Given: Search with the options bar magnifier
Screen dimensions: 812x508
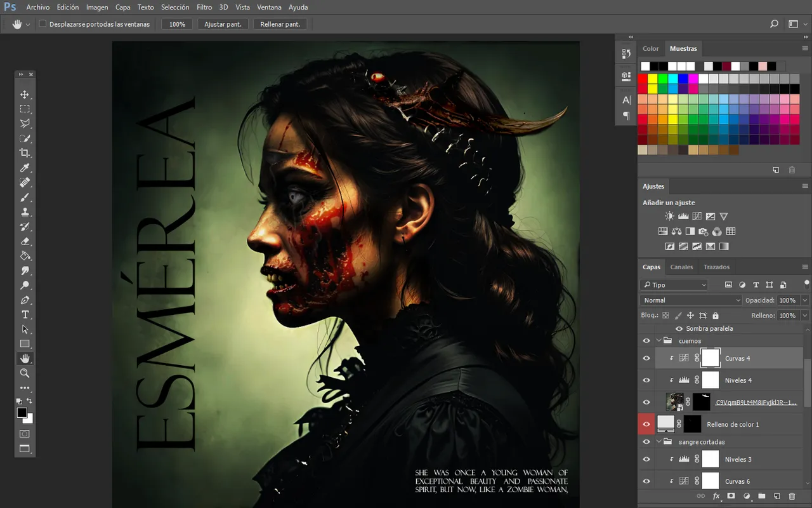Looking at the screenshot, I should [x=774, y=24].
